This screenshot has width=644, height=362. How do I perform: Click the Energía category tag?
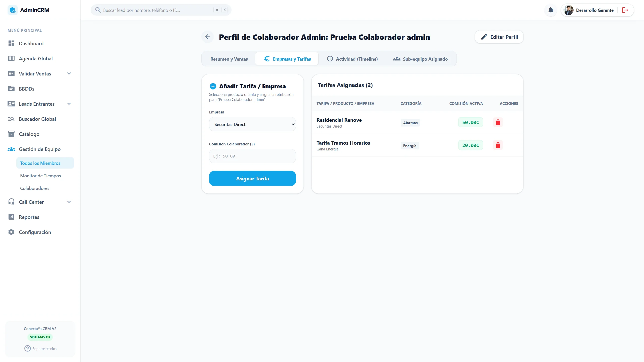point(410,146)
